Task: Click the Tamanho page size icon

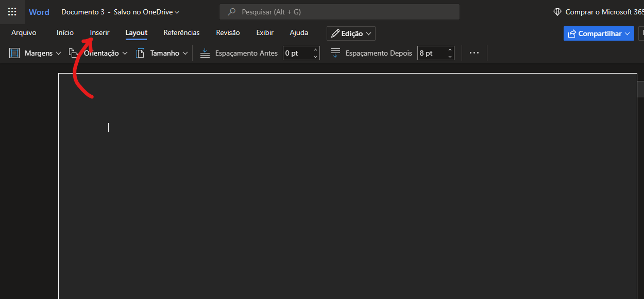Action: pos(140,53)
